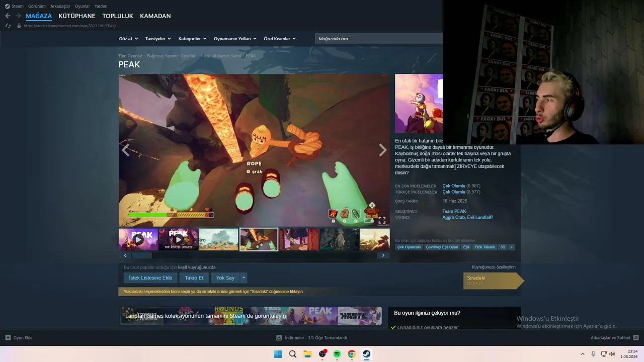Click the microphone icon in the system tray
This screenshot has height=362, width=644.
click(x=594, y=354)
